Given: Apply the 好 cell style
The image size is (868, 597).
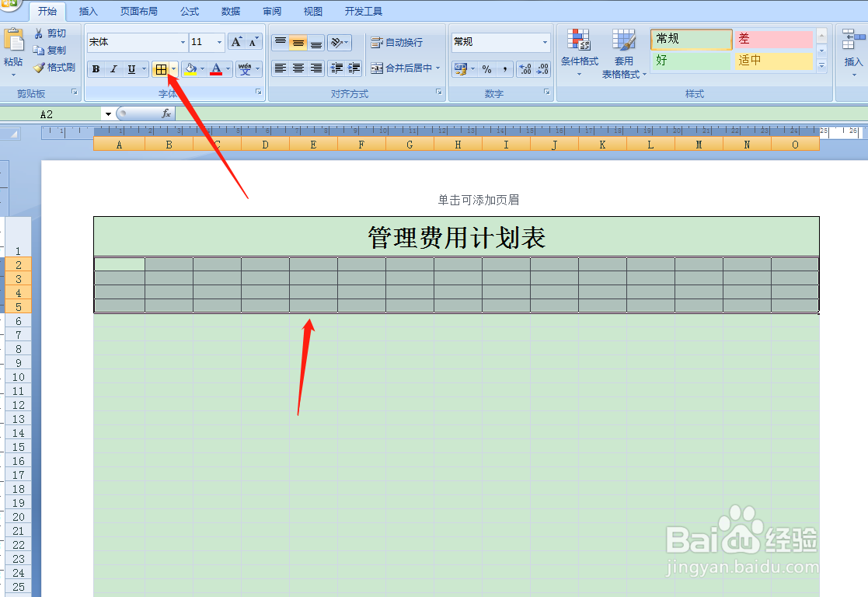Looking at the screenshot, I should click(x=690, y=60).
